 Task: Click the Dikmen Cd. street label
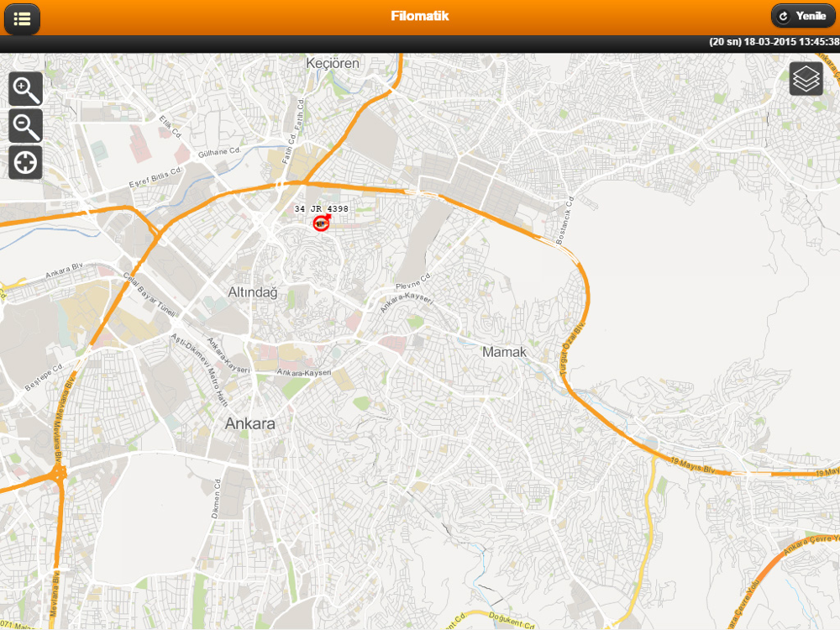point(215,498)
